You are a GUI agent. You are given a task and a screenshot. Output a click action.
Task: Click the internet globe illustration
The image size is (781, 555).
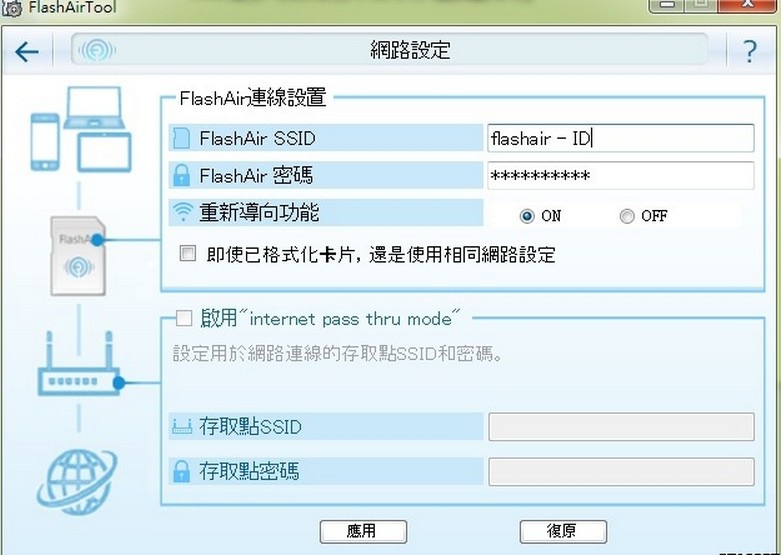pos(77,482)
